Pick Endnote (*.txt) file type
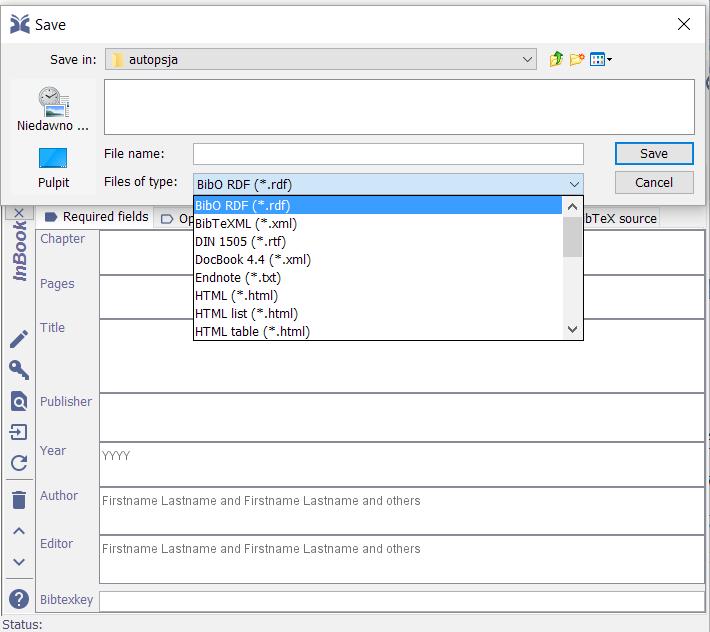 click(x=378, y=278)
